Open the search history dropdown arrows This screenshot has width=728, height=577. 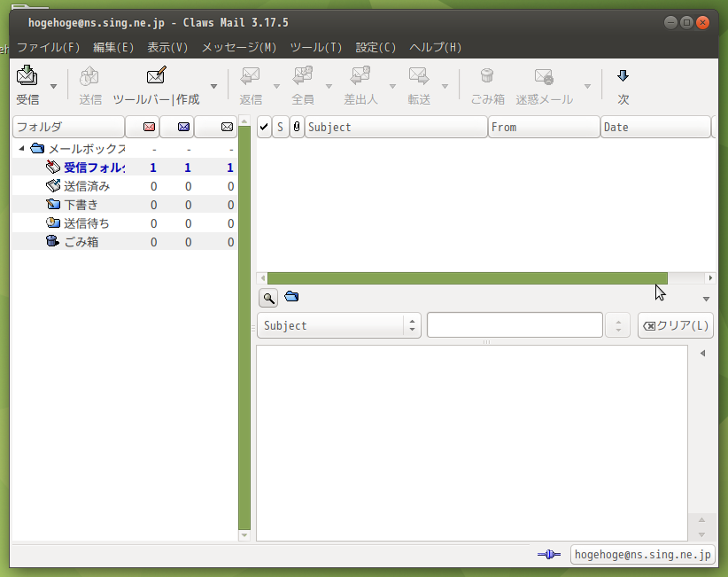click(x=618, y=325)
